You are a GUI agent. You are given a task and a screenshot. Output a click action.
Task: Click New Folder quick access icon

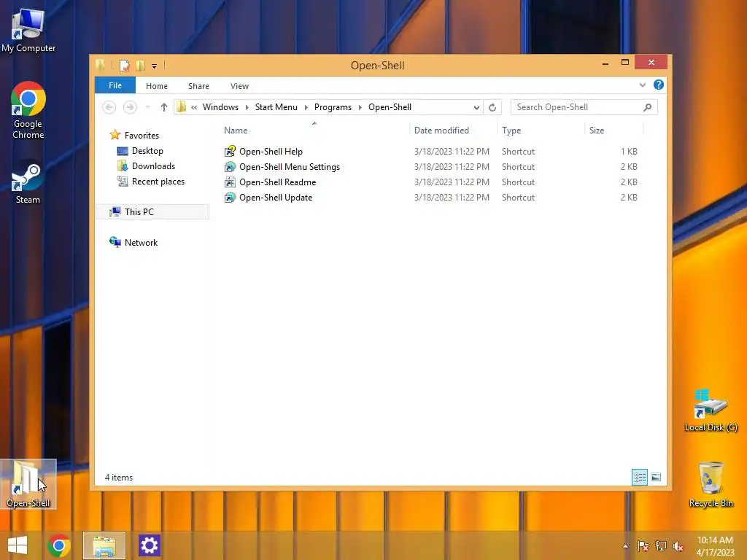[x=140, y=65]
